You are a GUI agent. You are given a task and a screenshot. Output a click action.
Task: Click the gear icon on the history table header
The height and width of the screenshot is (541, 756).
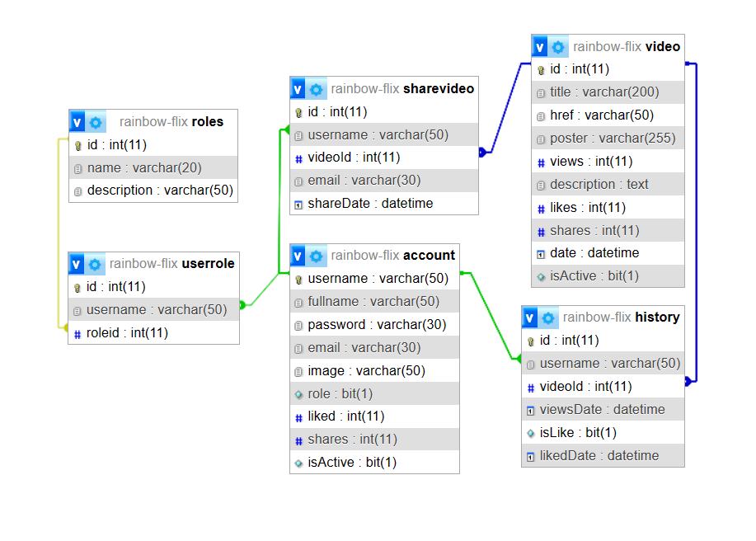click(549, 317)
